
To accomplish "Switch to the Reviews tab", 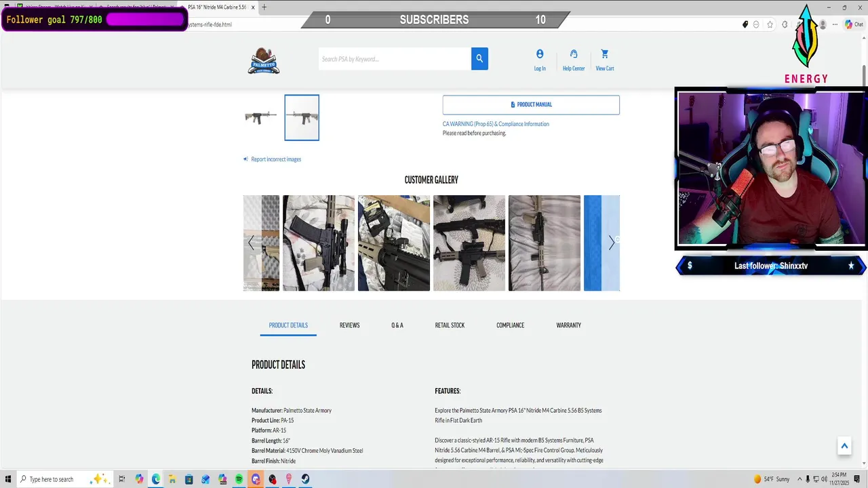I will pyautogui.click(x=349, y=325).
